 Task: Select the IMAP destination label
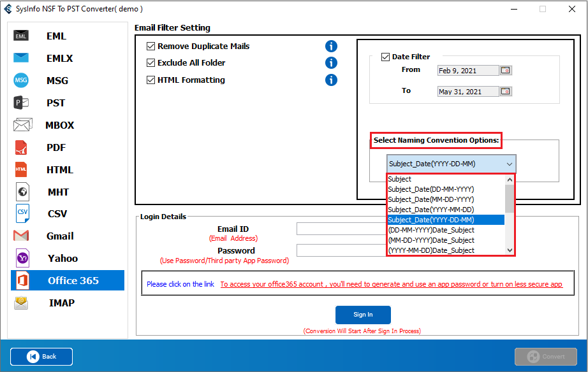61,303
